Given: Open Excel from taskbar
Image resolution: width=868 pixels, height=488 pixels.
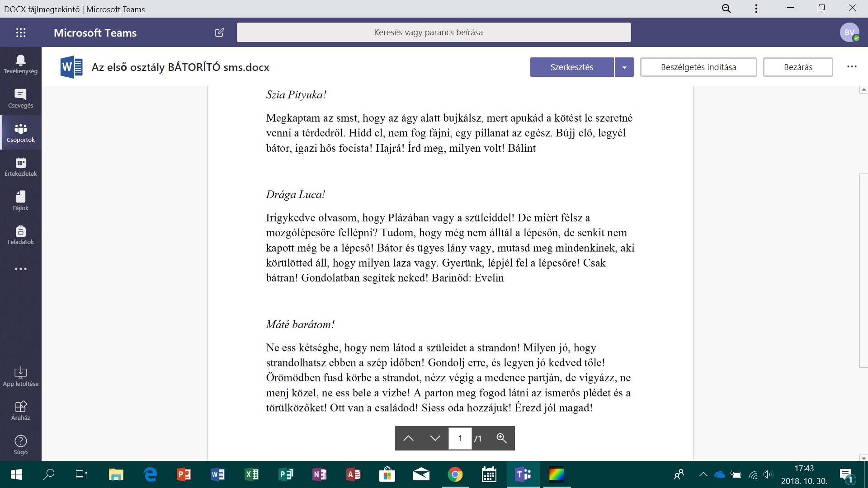Looking at the screenshot, I should click(x=252, y=474).
